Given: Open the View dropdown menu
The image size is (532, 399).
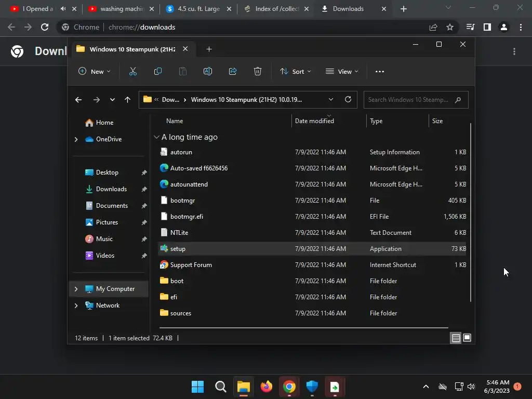Looking at the screenshot, I should 342,71.
